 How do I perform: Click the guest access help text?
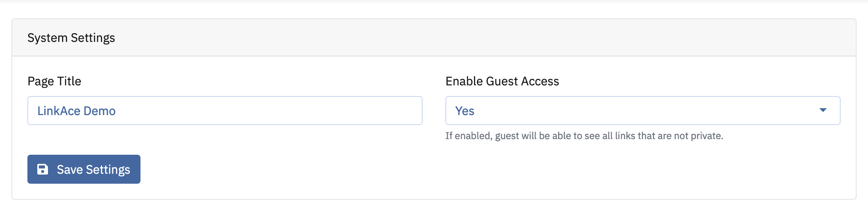pyautogui.click(x=584, y=136)
